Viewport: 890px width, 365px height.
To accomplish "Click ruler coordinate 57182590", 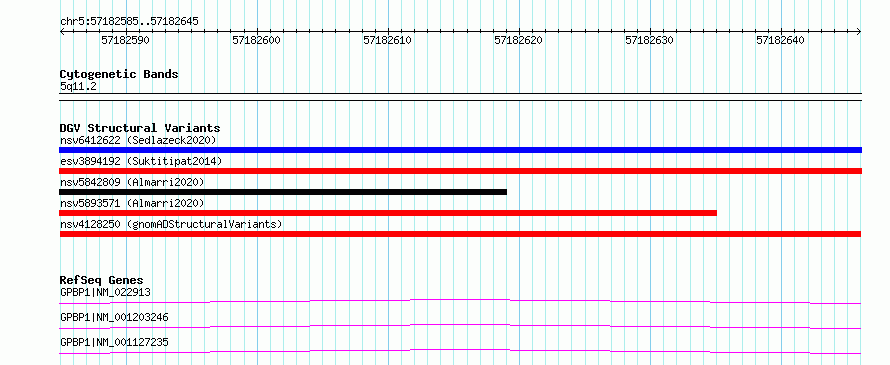I will (x=125, y=40).
